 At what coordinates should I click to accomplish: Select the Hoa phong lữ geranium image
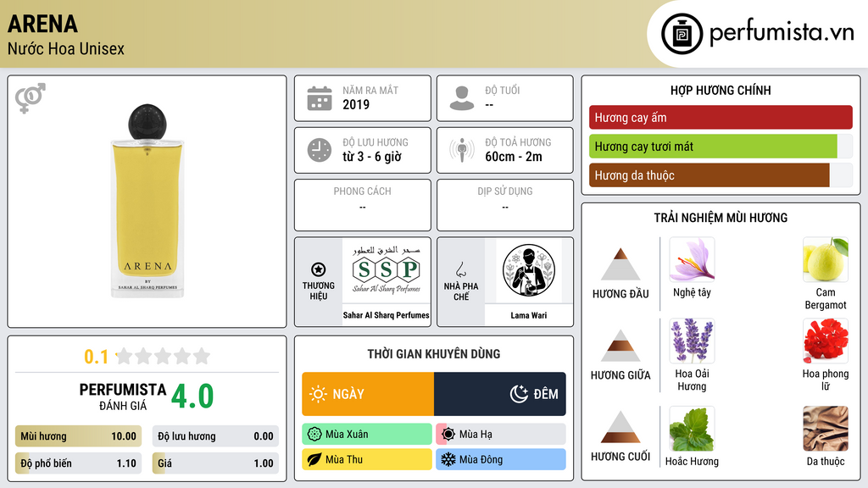tap(826, 341)
